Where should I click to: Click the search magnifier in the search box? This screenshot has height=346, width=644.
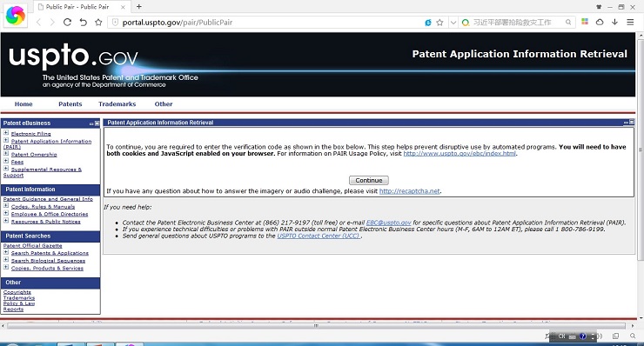(x=568, y=22)
